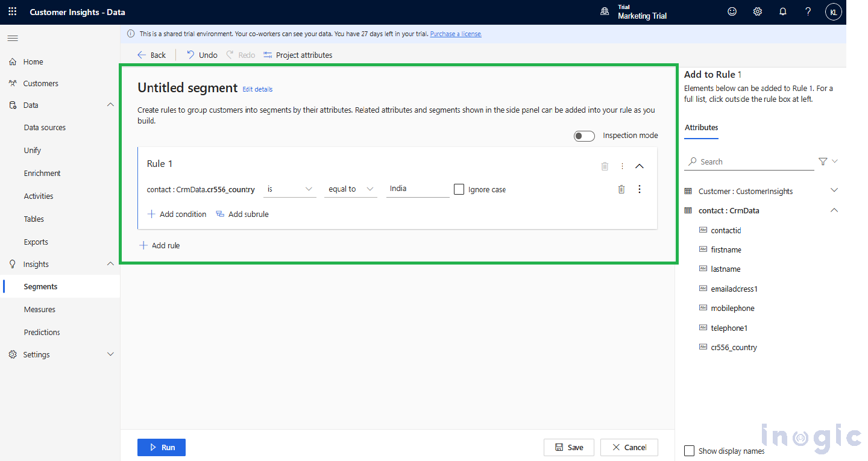Image resolution: width=868 pixels, height=461 pixels.
Task: Expand the Customer : CustomerInsights table
Action: coord(834,191)
